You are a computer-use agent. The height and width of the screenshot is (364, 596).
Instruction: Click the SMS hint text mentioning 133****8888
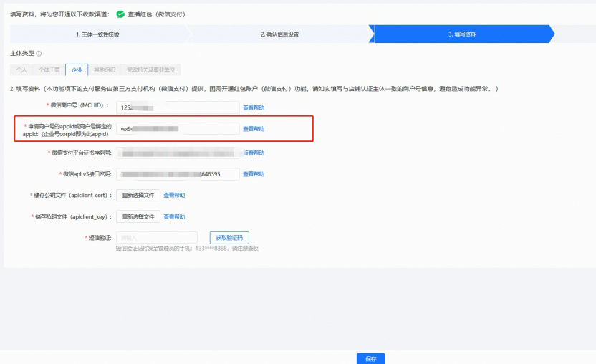point(187,249)
